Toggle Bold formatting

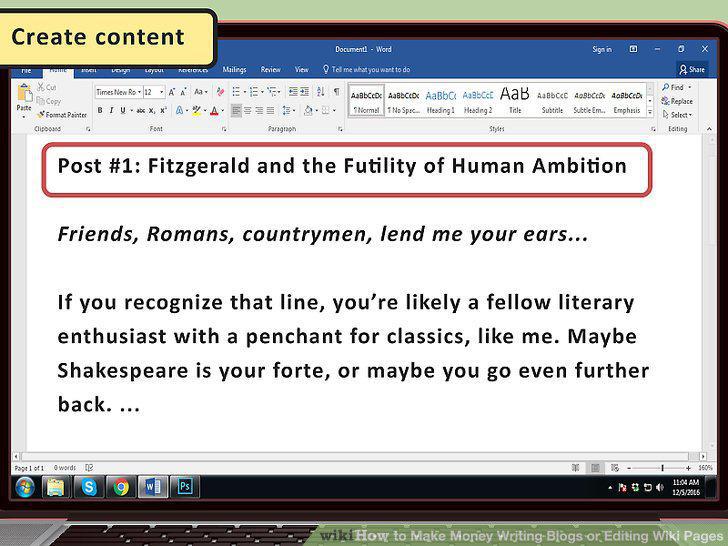click(x=100, y=110)
